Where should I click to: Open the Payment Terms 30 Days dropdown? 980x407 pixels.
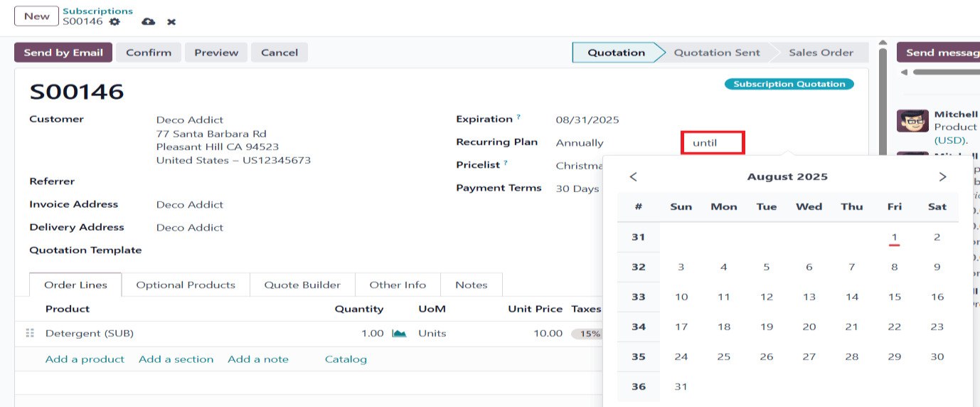point(577,189)
